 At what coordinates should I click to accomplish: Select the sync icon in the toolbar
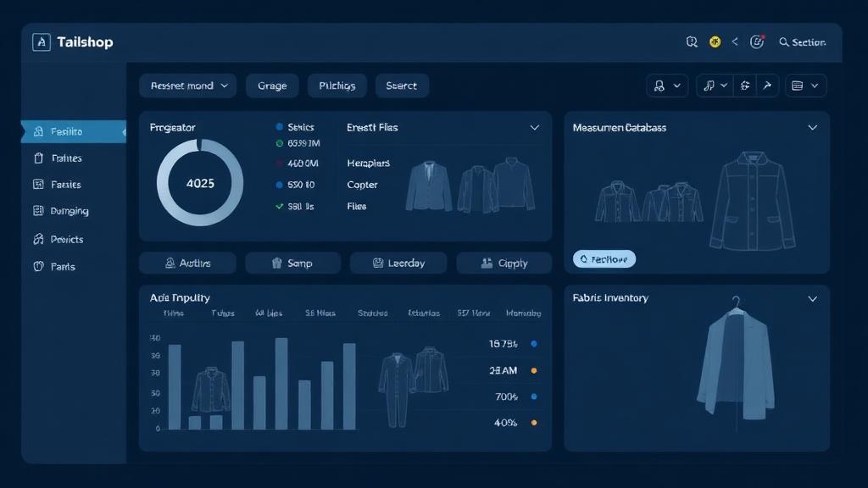(x=743, y=85)
